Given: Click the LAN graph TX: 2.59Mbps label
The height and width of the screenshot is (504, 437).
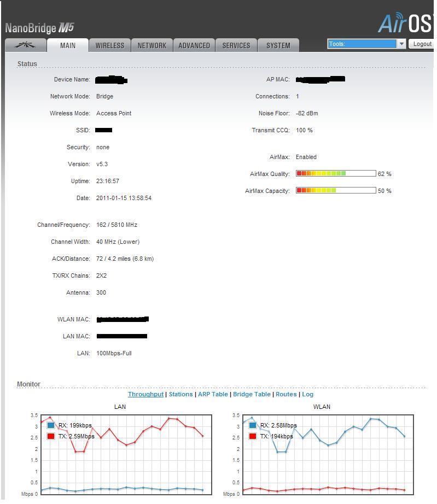Looking at the screenshot, I should coord(76,436).
